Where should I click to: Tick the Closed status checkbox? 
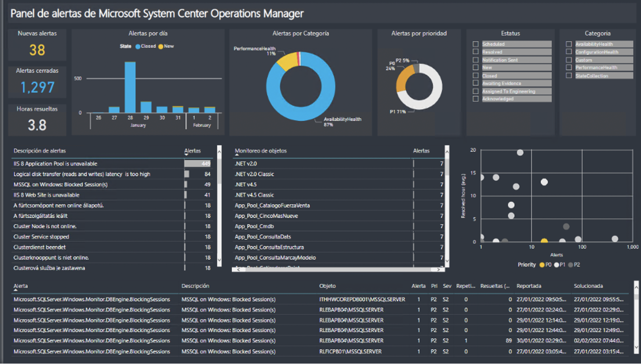click(x=476, y=76)
